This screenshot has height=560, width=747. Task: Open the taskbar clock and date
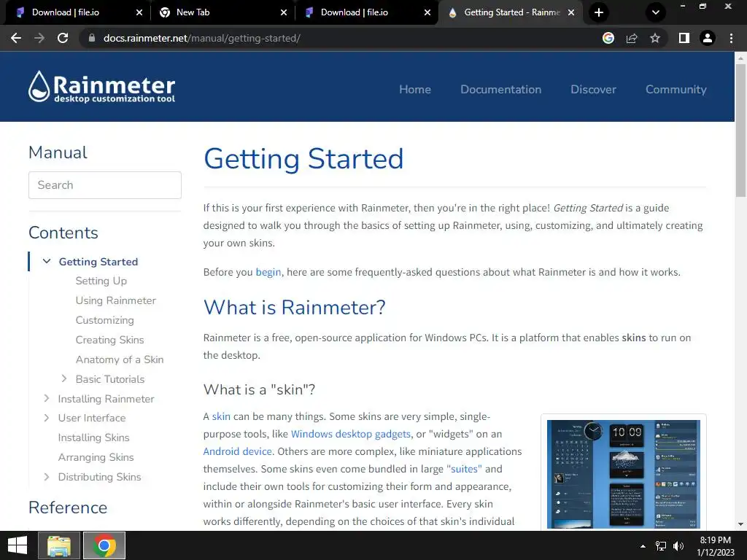pyautogui.click(x=716, y=545)
